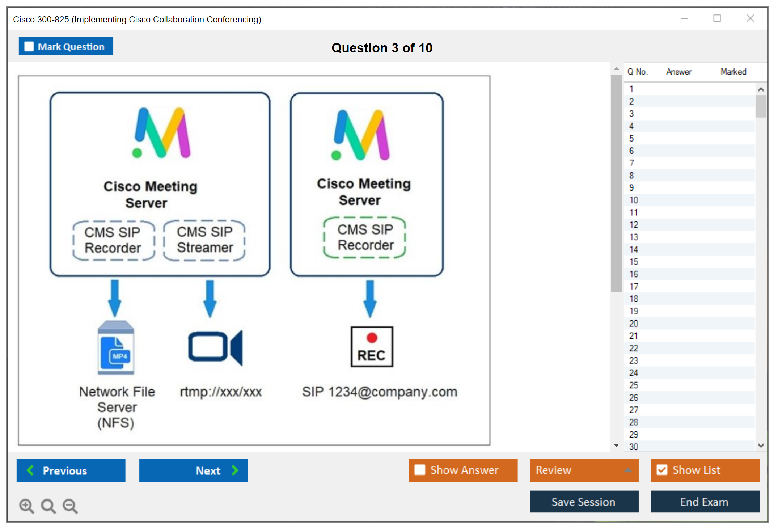Select question 25 in the list
Viewport: 778px width, 532px height.
[634, 385]
